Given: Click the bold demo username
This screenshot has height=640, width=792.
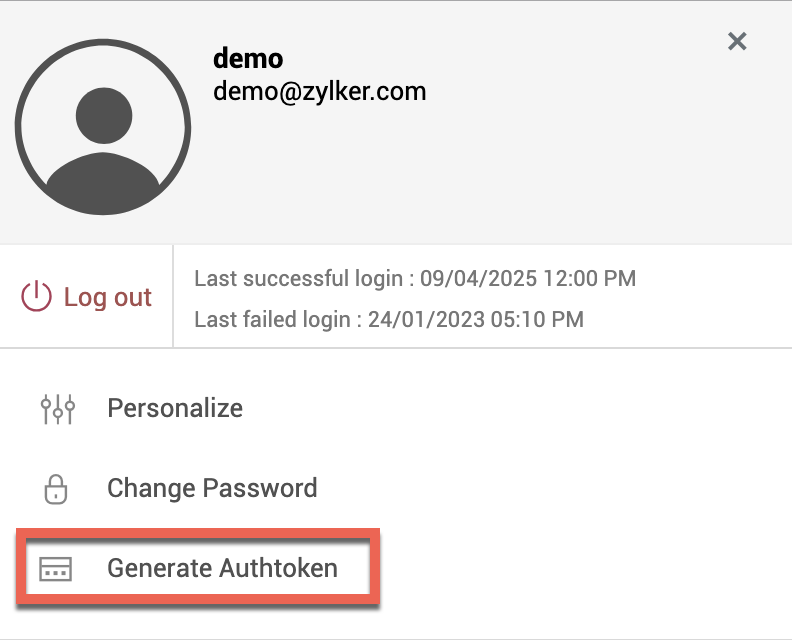Looking at the screenshot, I should click(248, 59).
